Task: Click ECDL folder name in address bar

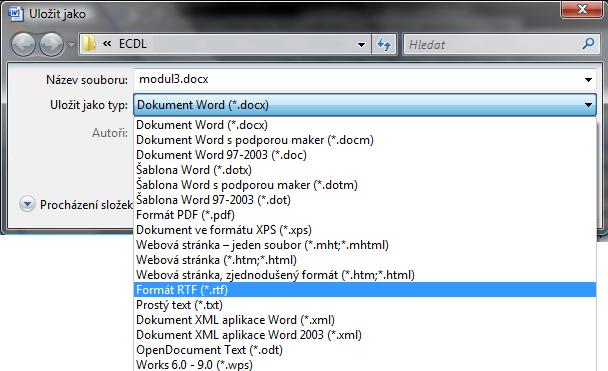Action: tap(133, 44)
